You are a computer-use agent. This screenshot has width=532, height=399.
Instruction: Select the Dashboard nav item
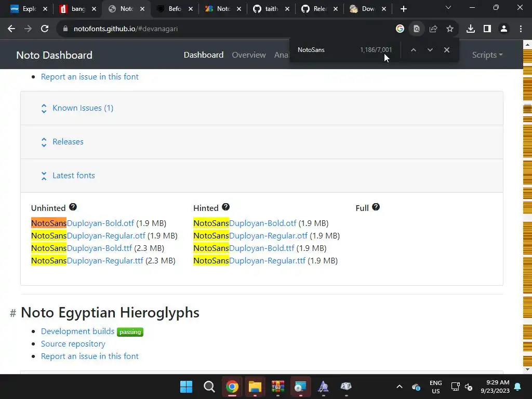pyautogui.click(x=204, y=55)
